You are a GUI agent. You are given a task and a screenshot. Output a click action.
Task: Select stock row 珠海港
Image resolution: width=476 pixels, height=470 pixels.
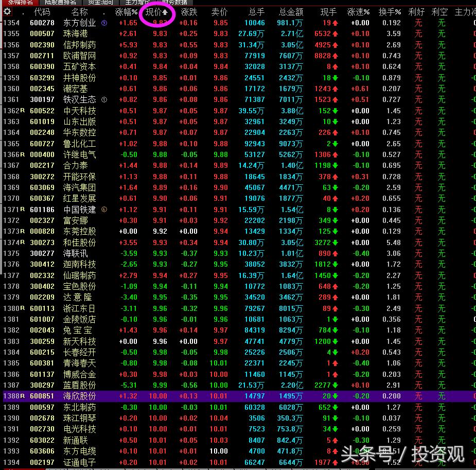pyautogui.click(x=239, y=33)
